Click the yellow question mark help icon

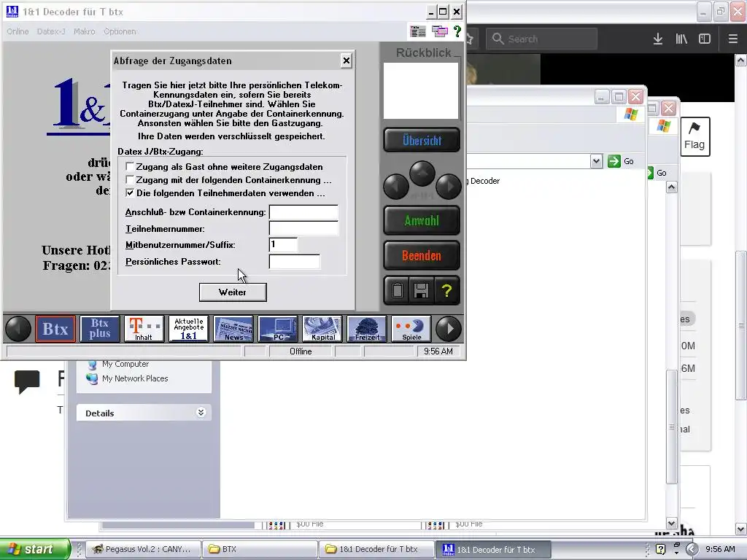point(446,290)
